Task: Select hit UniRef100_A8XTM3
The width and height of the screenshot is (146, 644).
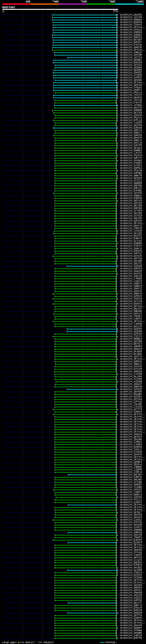Action: point(131,108)
